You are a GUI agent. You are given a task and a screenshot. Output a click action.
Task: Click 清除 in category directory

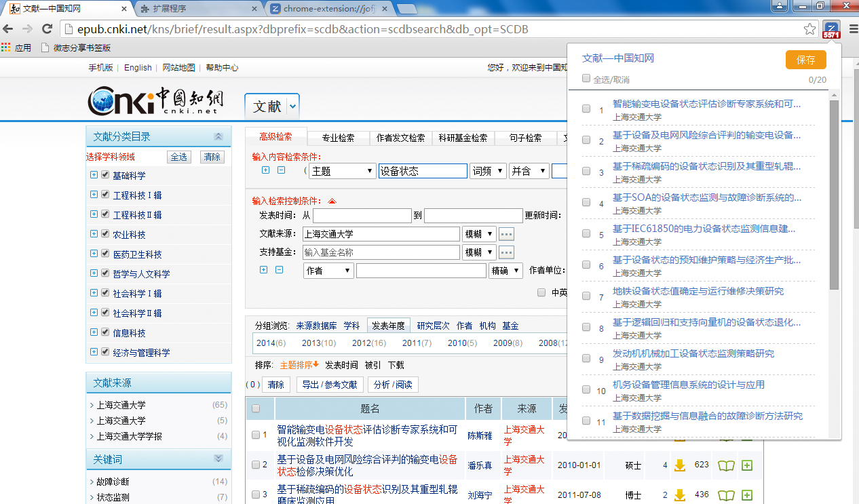pyautogui.click(x=212, y=157)
